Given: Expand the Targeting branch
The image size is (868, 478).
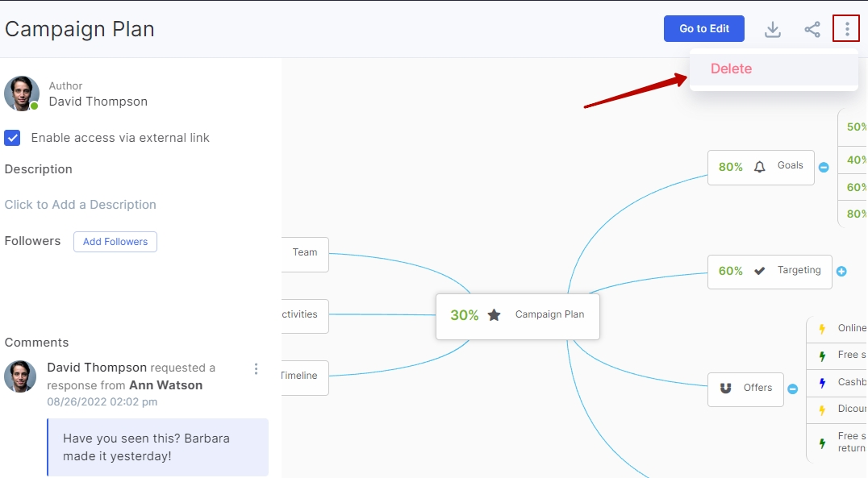Looking at the screenshot, I should pos(841,272).
